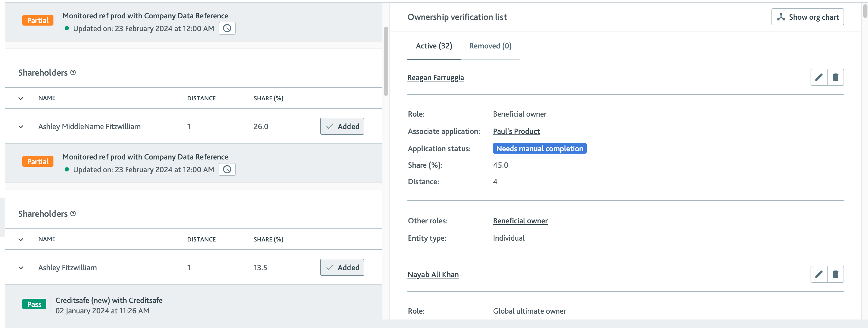
Task: Click the Ownership verification list heading
Action: [x=457, y=17]
